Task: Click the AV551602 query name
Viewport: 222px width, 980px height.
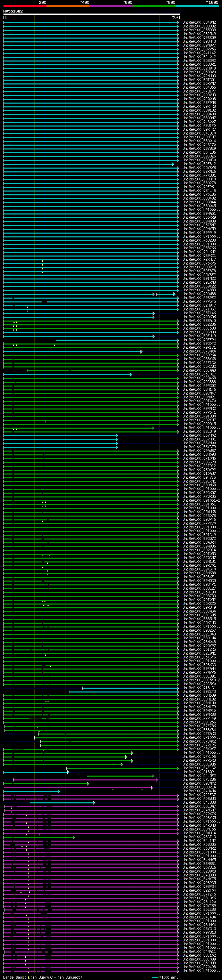Action: [x=13, y=11]
